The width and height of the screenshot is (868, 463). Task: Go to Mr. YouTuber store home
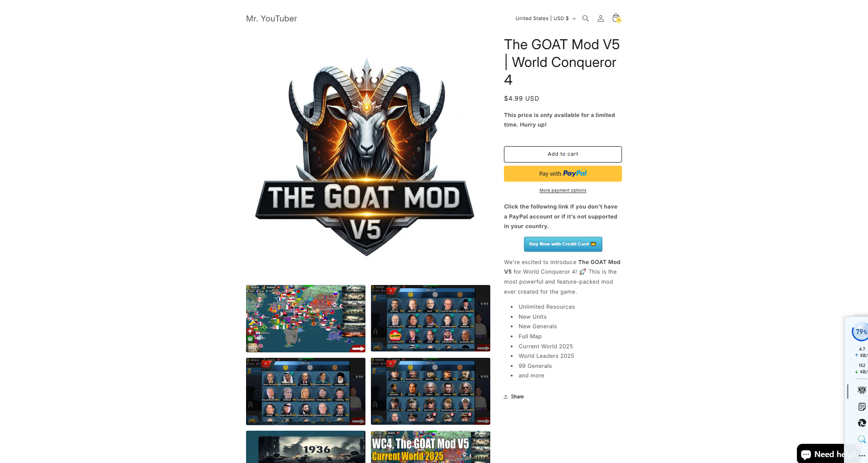pos(272,19)
